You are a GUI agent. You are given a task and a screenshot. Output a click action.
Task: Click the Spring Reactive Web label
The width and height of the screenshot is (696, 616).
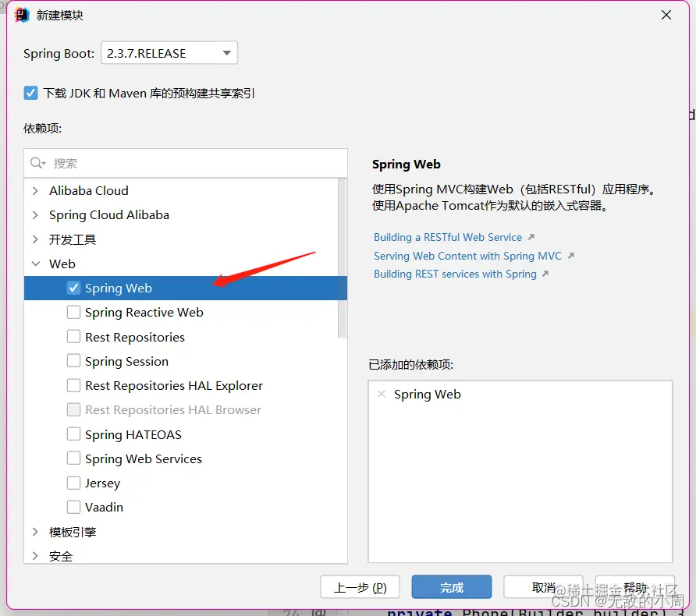[x=144, y=313]
